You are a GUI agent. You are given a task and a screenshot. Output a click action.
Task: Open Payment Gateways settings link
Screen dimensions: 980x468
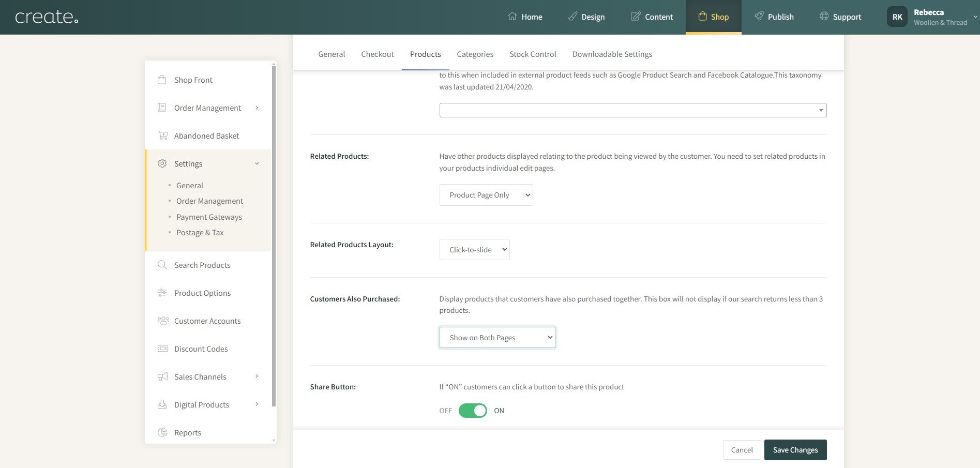point(209,217)
